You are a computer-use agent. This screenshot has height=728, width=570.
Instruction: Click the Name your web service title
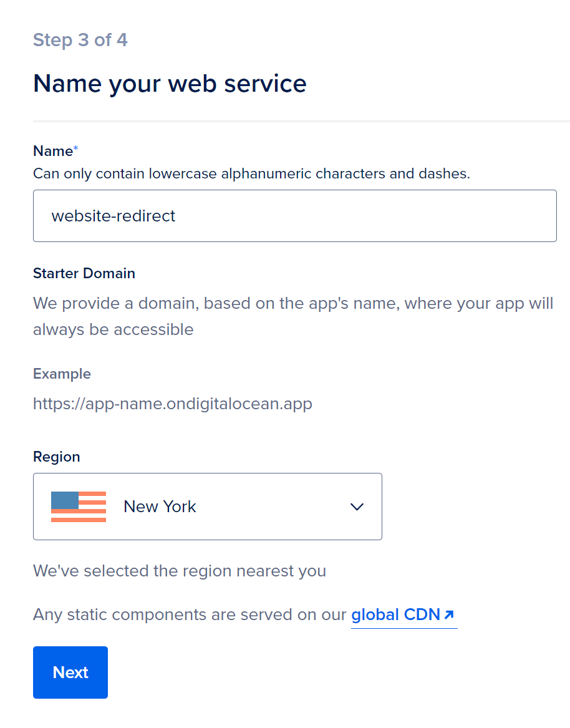pos(170,83)
